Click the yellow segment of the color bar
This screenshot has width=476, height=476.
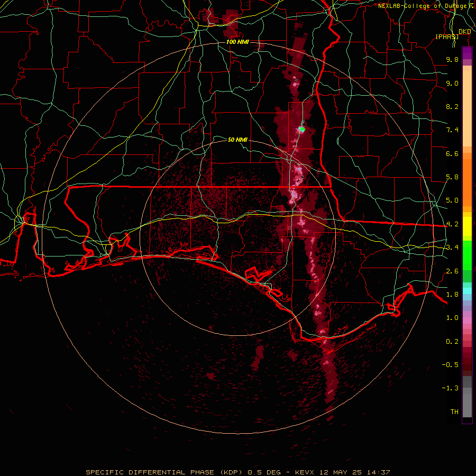coord(467,226)
